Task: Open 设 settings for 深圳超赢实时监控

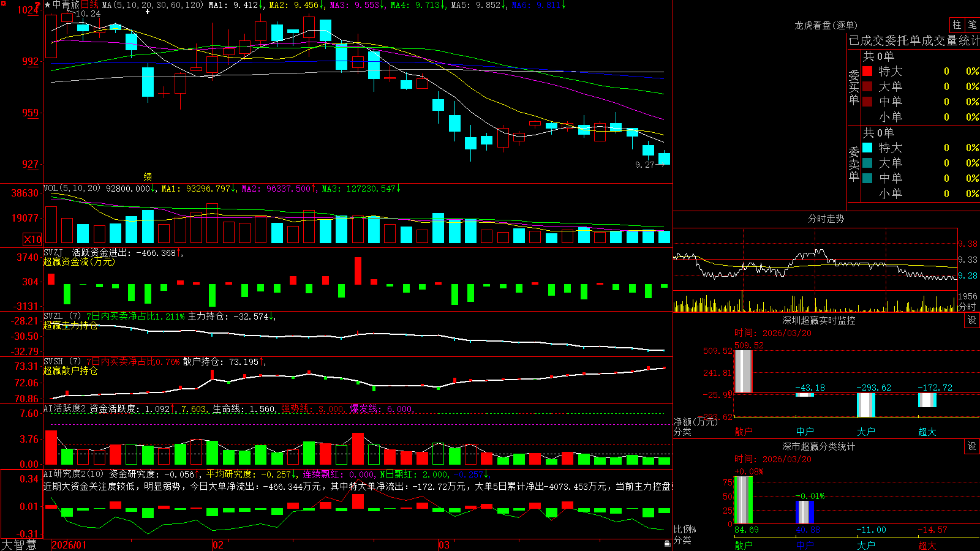Action: 972,320
